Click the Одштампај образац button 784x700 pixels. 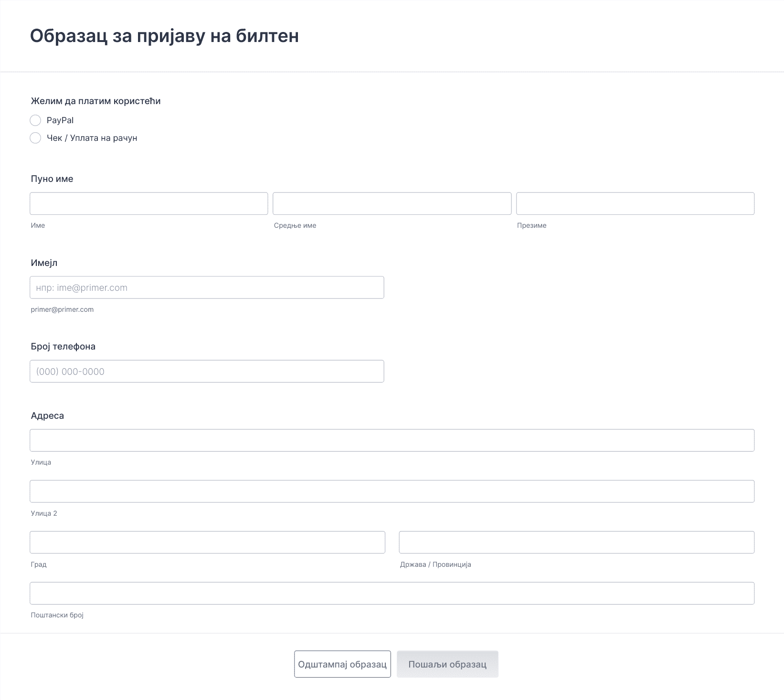342,664
